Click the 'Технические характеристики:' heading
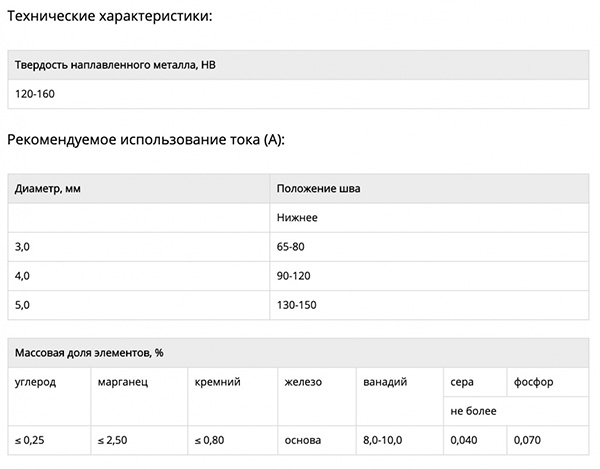Image resolution: width=600 pixels, height=469 pixels. [x=109, y=16]
